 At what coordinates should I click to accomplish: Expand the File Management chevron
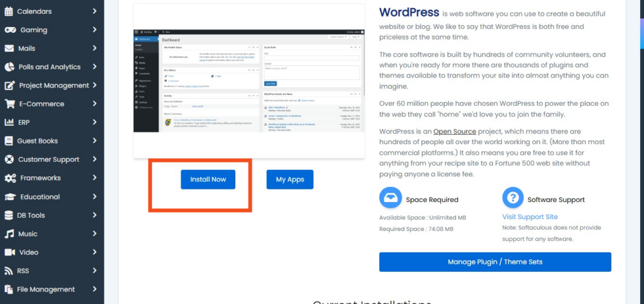95,289
